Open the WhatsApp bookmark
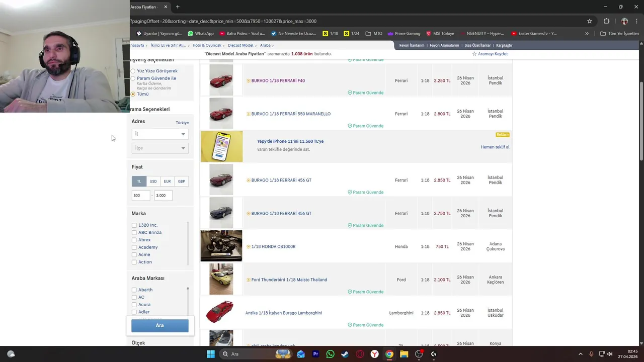Screen dimensions: 644x362 [x=200, y=34]
